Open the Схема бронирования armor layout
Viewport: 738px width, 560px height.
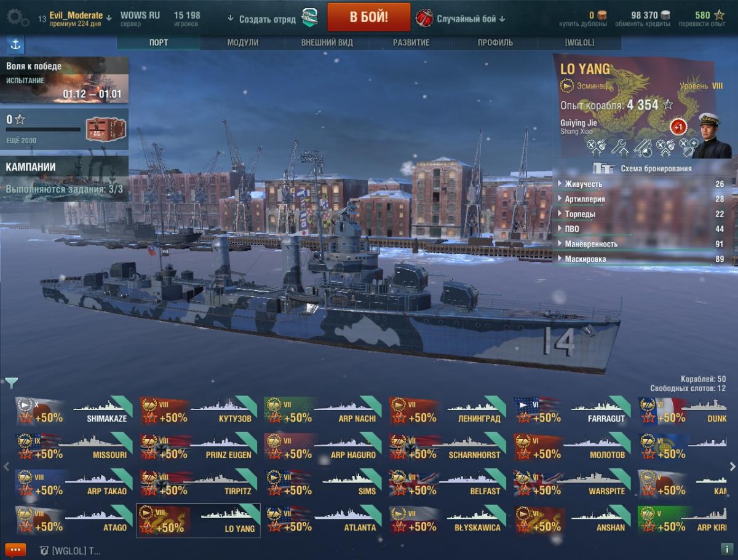[643, 168]
